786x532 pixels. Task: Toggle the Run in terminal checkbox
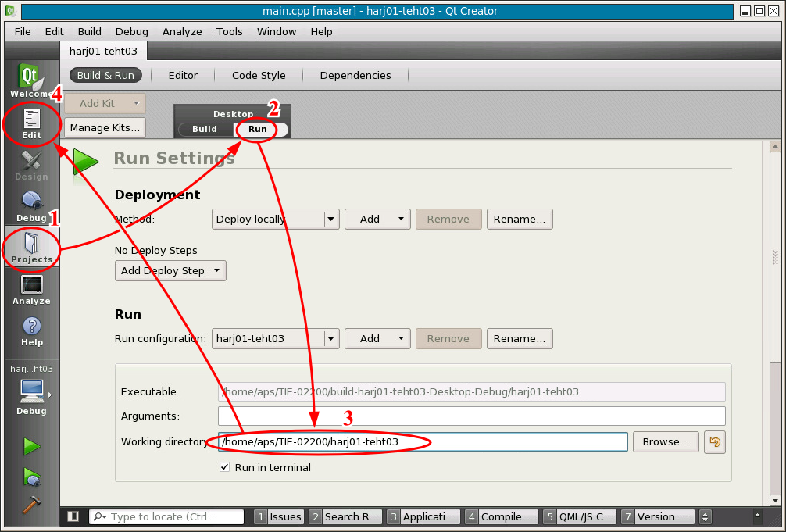[225, 467]
